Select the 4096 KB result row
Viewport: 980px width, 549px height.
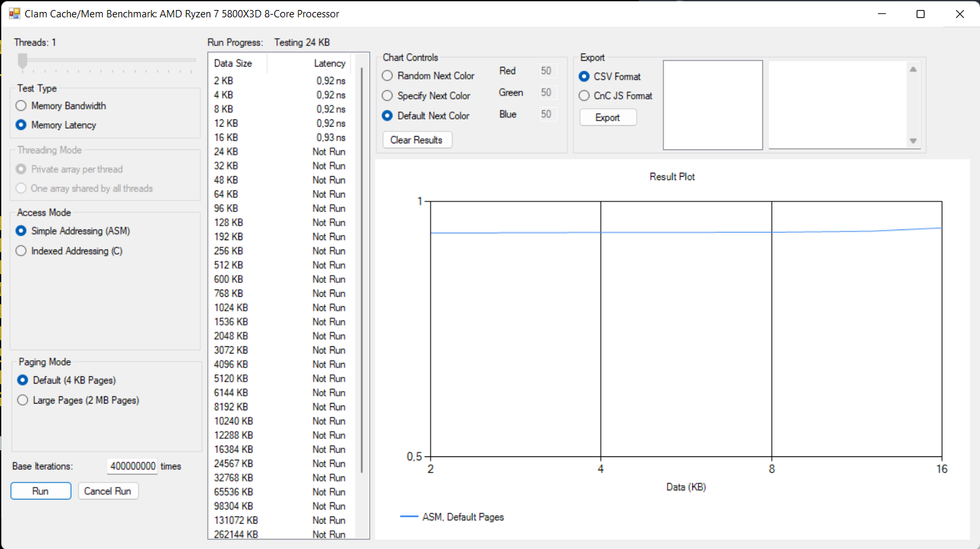(280, 364)
